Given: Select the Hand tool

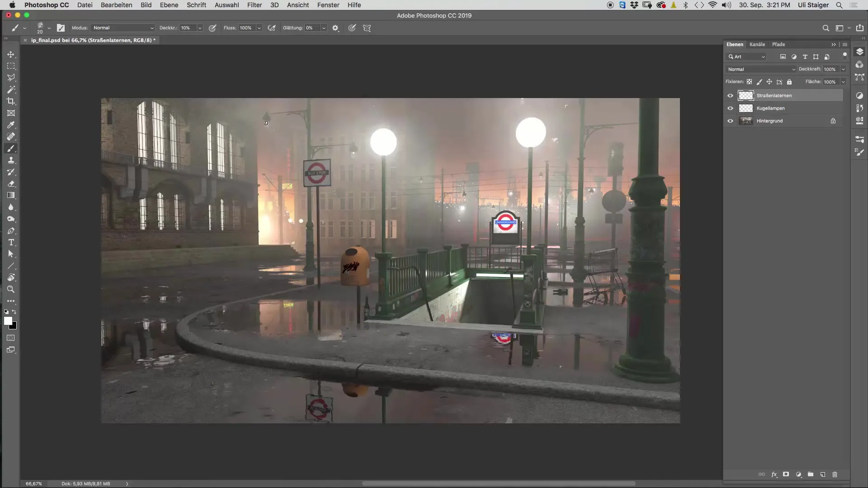Looking at the screenshot, I should pyautogui.click(x=11, y=277).
